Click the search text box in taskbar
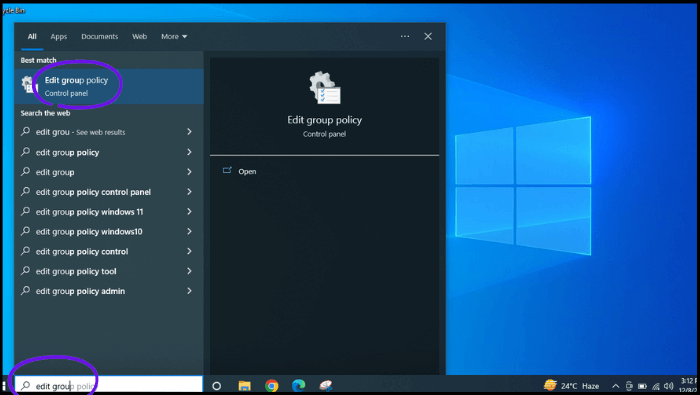700x395 pixels. click(108, 385)
